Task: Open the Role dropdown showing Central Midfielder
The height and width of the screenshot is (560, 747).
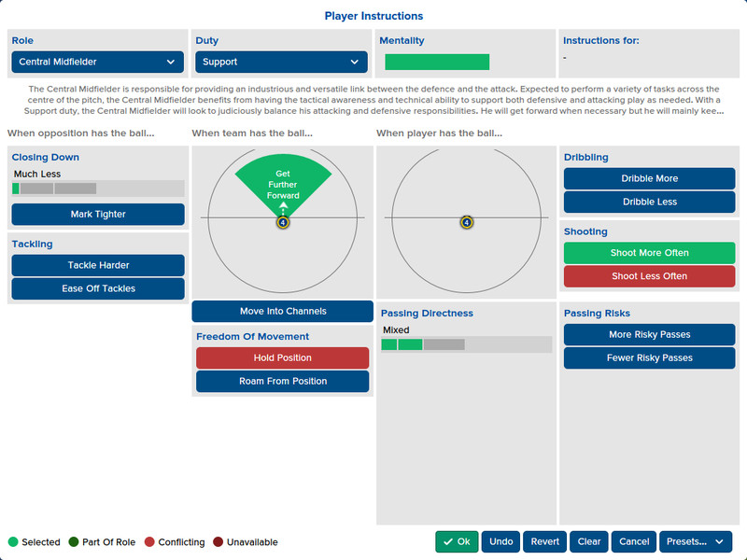Action: [x=98, y=62]
